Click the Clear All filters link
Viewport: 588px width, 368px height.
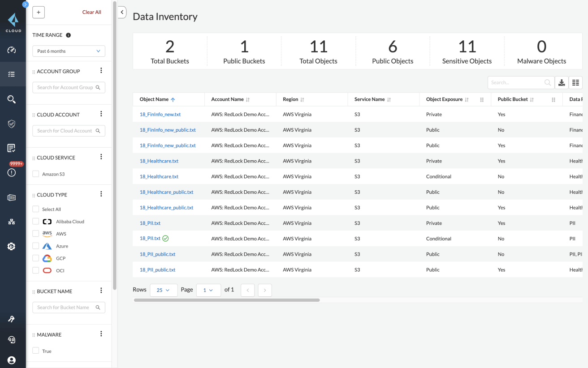pyautogui.click(x=91, y=12)
